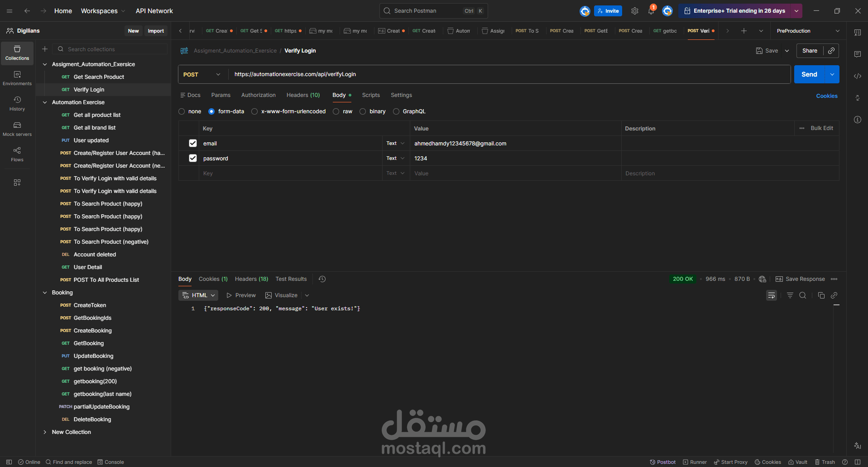868x467 pixels.
Task: Open the Flows sidebar panel
Action: pos(17,154)
